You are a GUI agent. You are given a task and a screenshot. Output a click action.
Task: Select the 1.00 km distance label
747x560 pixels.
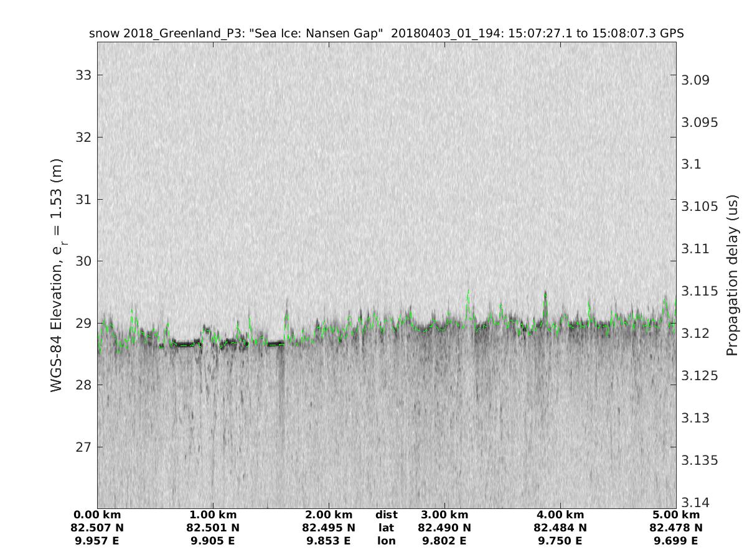pos(213,515)
